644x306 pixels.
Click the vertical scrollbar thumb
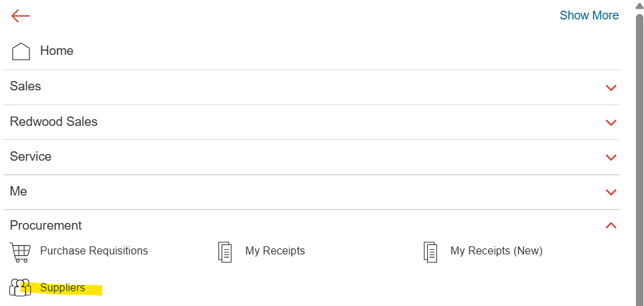pos(639,160)
